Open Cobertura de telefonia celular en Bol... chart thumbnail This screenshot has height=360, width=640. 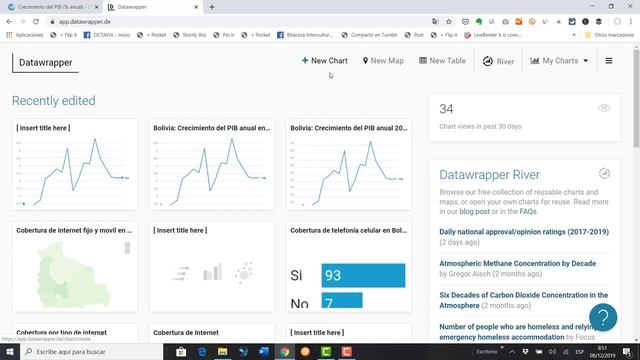tap(349, 267)
